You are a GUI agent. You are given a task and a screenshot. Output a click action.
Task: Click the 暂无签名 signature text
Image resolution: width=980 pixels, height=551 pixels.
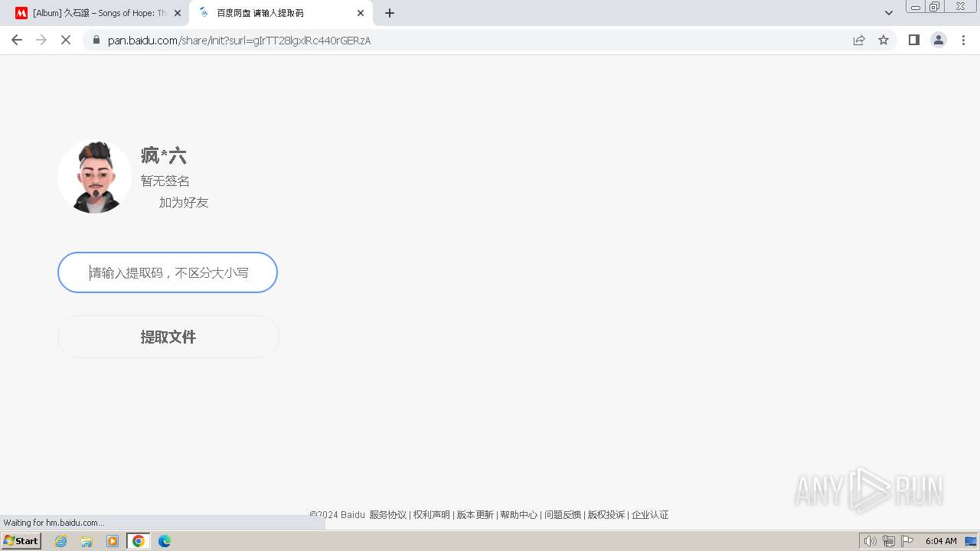(165, 181)
